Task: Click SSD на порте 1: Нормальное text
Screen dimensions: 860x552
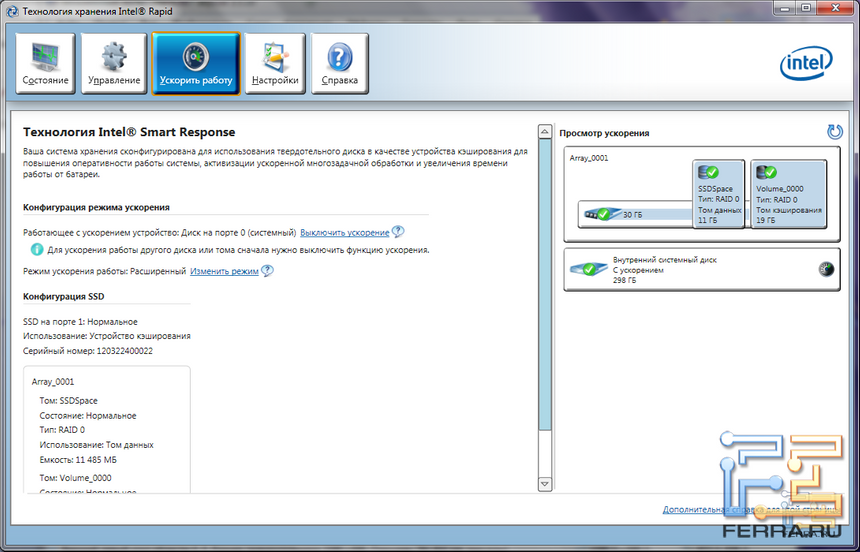Action: pyautogui.click(x=80, y=322)
